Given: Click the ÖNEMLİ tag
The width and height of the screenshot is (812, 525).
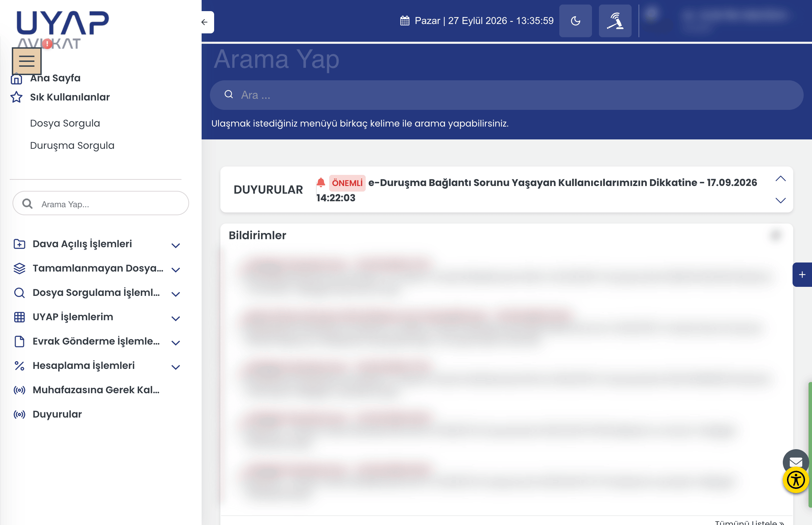Looking at the screenshot, I should pyautogui.click(x=347, y=183).
